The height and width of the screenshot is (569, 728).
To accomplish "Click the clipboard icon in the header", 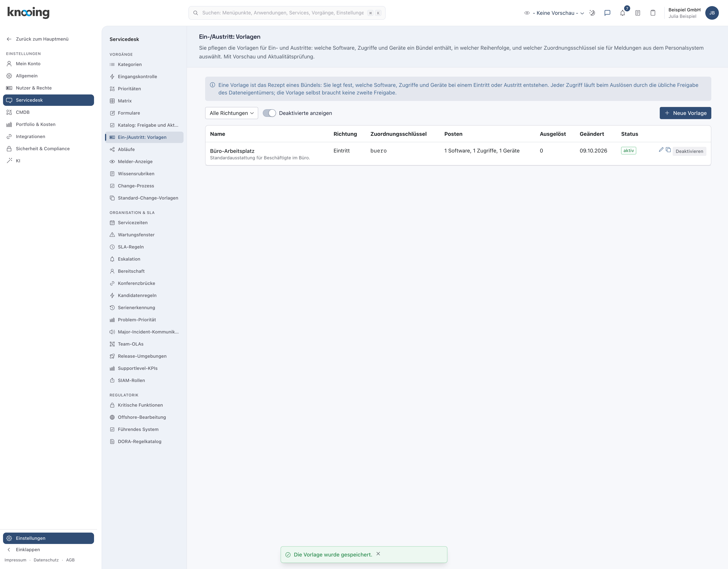I will pos(653,13).
